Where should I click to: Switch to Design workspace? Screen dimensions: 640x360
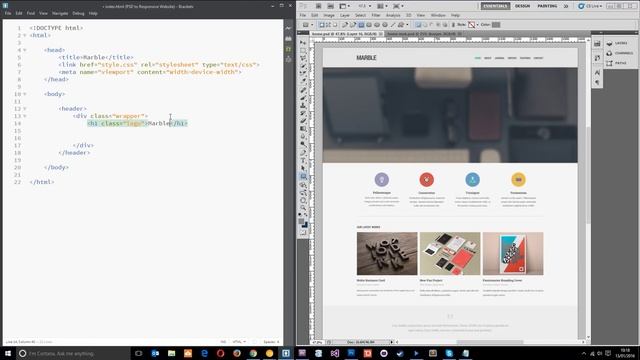(522, 6)
